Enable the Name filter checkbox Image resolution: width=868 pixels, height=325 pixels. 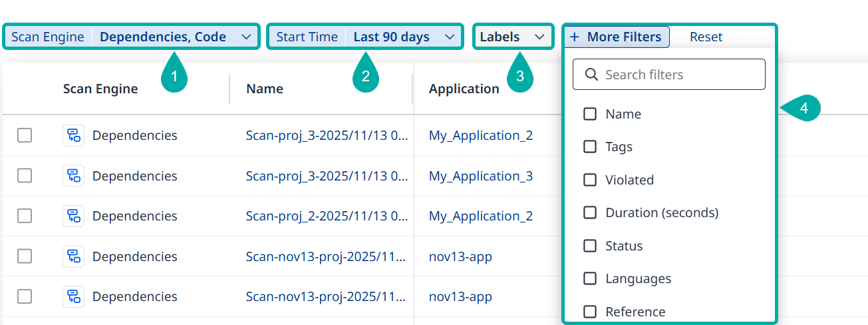click(x=590, y=114)
